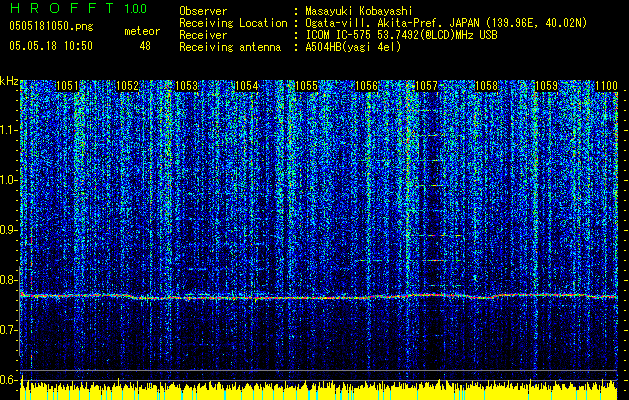Viewport: 629px width, 400px height.
Task: Select the 0.9 frequency axis label
Action: click(9, 230)
